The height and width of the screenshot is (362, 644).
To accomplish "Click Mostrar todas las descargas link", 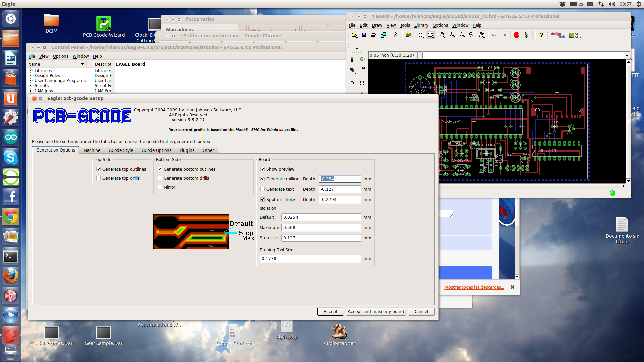I will [474, 287].
